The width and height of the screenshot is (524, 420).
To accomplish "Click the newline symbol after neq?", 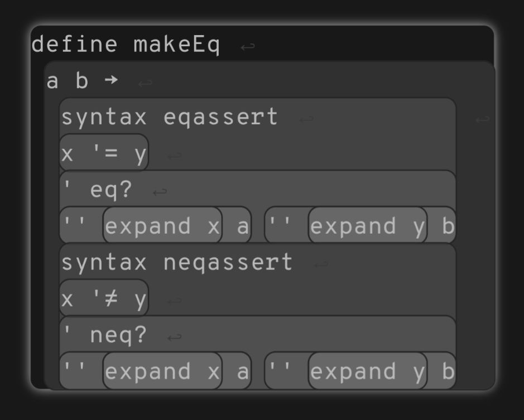I will (175, 337).
